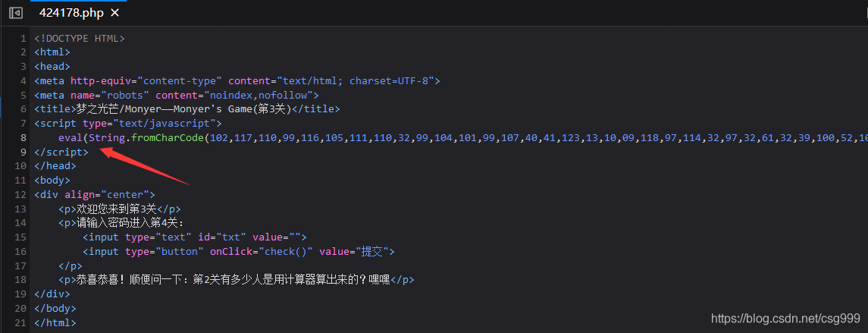Toggle the sources navigator sidebar icon

(x=16, y=13)
